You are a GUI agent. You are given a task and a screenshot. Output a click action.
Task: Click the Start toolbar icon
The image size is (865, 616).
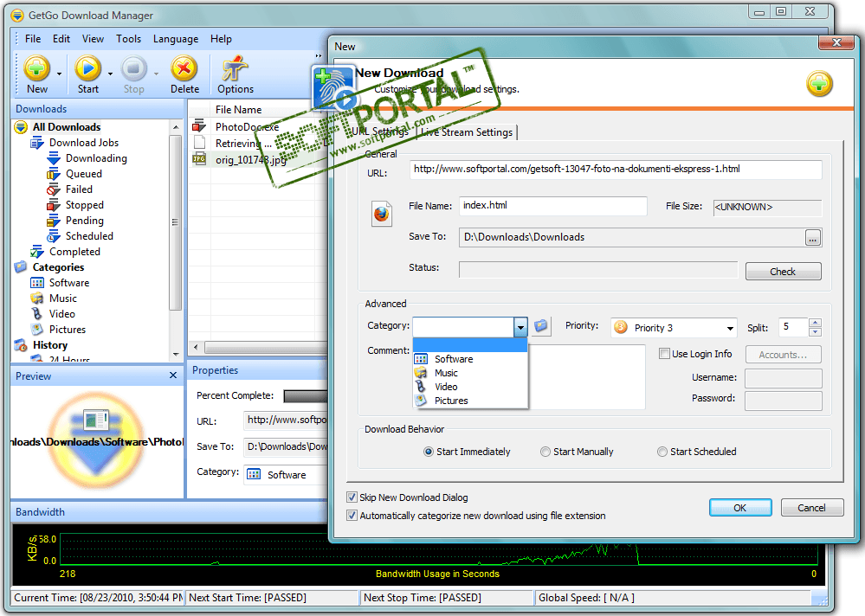coord(87,69)
